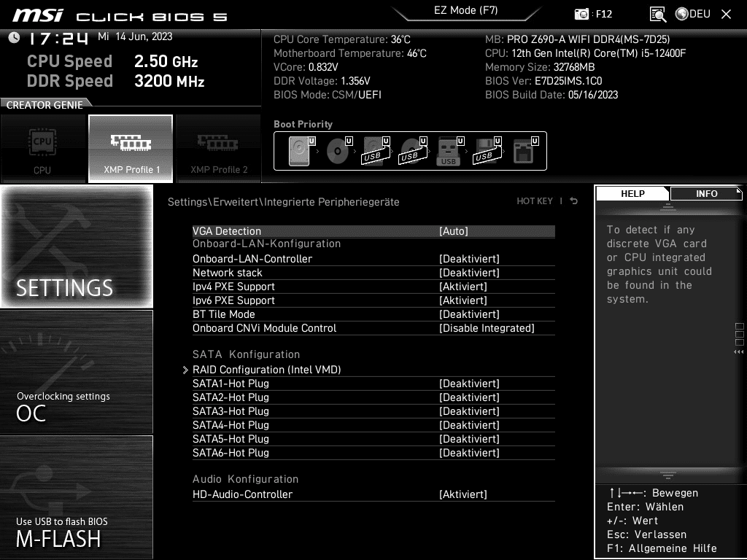This screenshot has width=747, height=560.
Task: Click the system clock 17:24
Action: pyautogui.click(x=58, y=38)
